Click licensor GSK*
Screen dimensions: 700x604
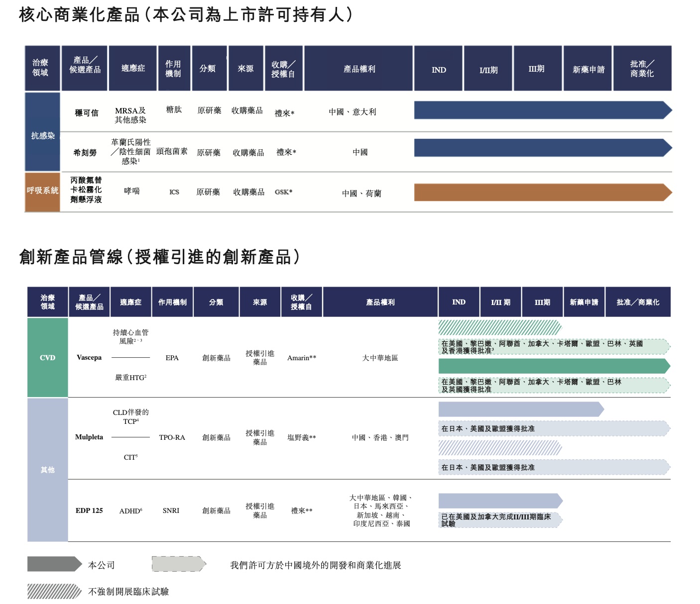(284, 192)
